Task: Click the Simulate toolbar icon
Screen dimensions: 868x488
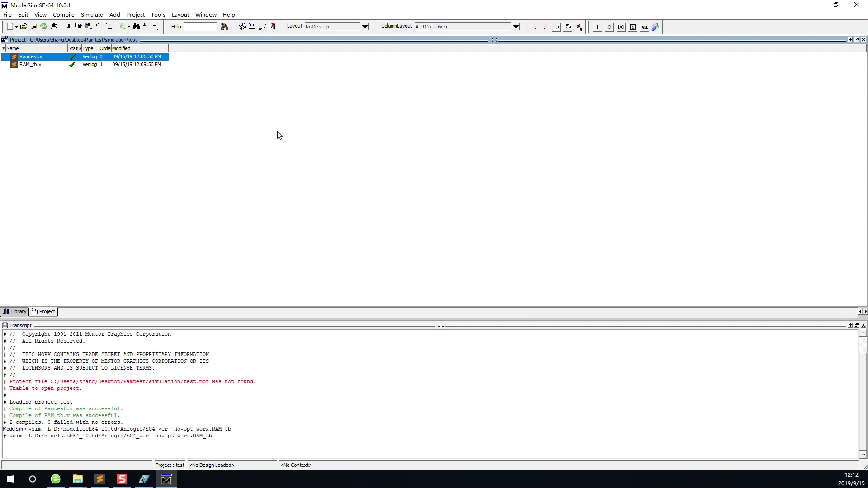Action: [x=262, y=27]
